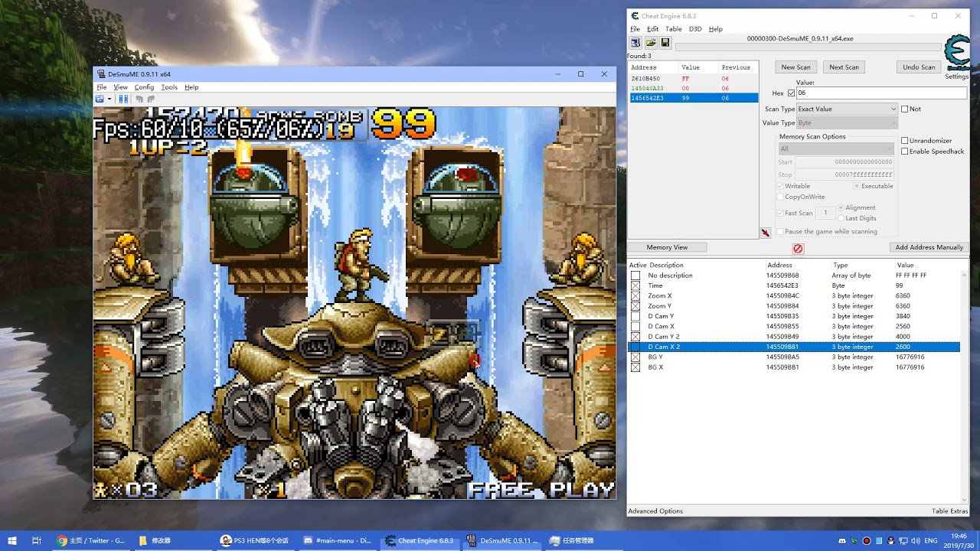Image resolution: width=980 pixels, height=551 pixels.
Task: Open the Windows Start menu
Action: pos(12,540)
